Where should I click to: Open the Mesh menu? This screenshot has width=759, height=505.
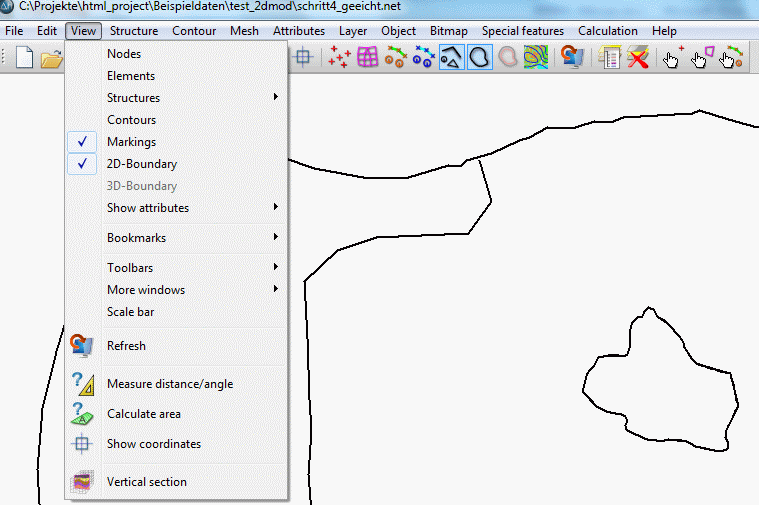pyautogui.click(x=244, y=31)
